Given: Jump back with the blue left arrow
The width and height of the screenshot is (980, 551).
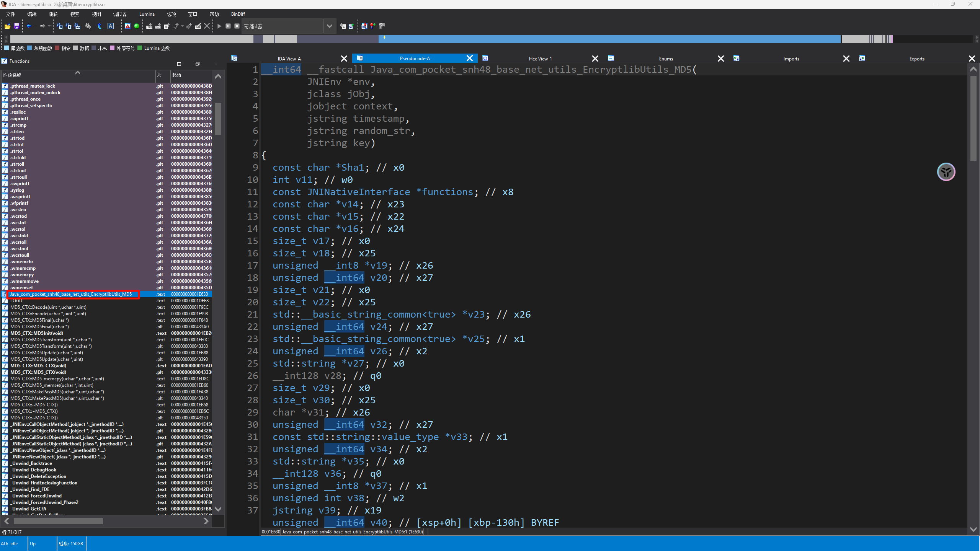Looking at the screenshot, I should (x=29, y=26).
